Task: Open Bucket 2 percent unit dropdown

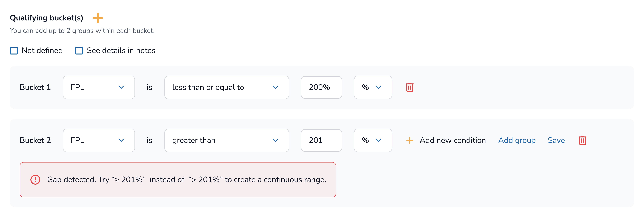Action: pos(373,141)
